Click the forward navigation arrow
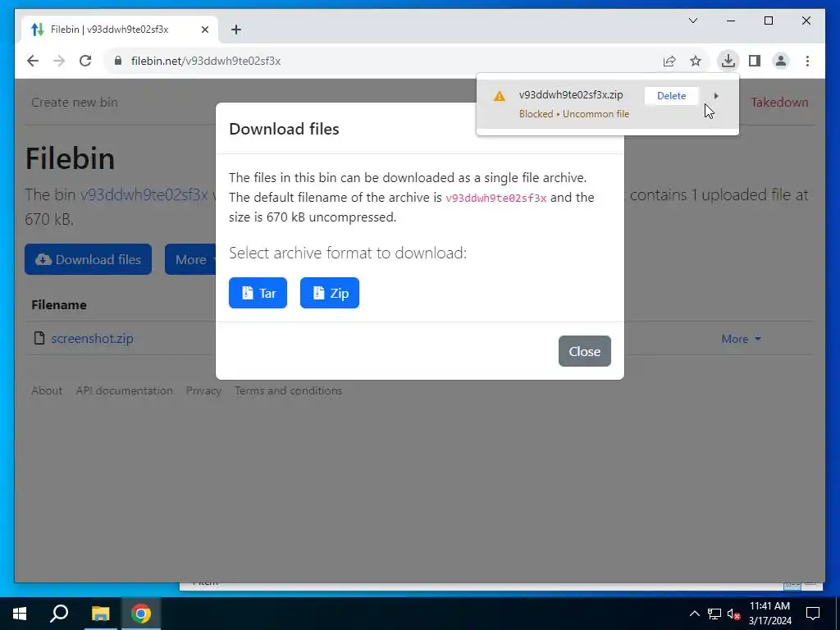This screenshot has height=630, width=840. pyautogui.click(x=59, y=61)
